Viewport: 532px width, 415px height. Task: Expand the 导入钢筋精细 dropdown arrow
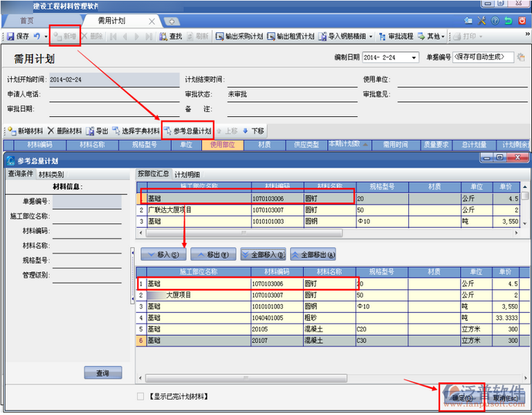(x=371, y=36)
